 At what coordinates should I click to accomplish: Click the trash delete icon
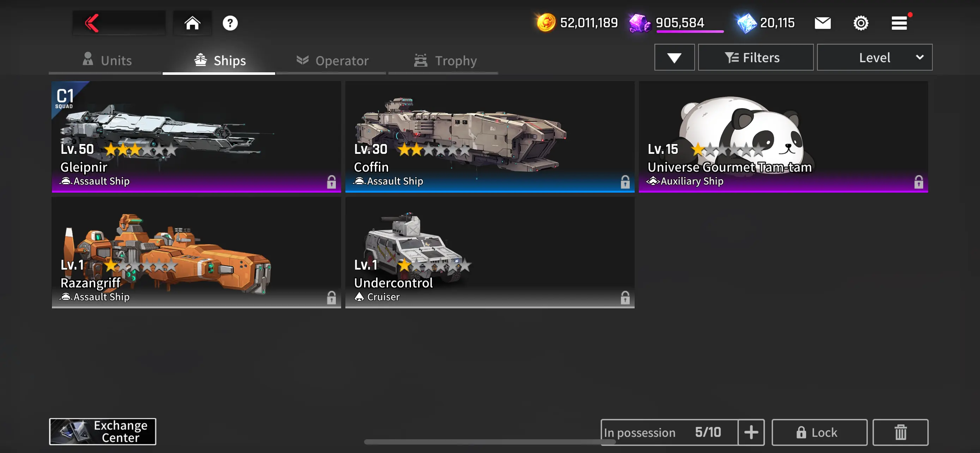point(900,432)
